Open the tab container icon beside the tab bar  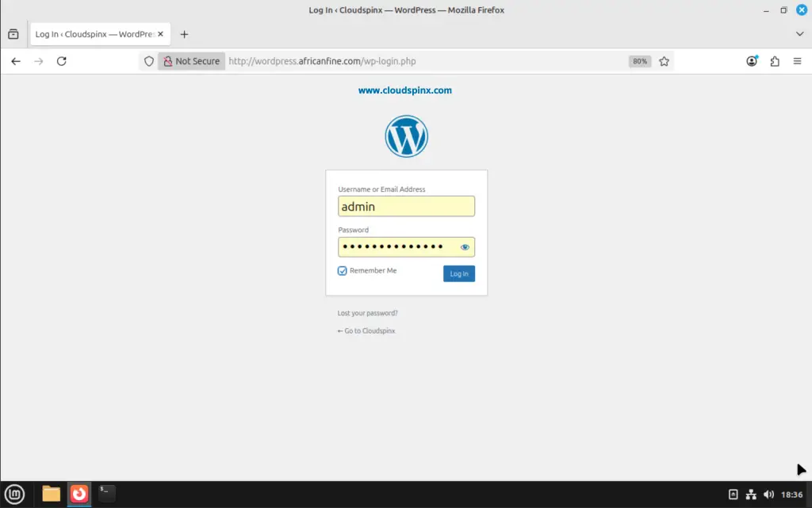(12, 34)
